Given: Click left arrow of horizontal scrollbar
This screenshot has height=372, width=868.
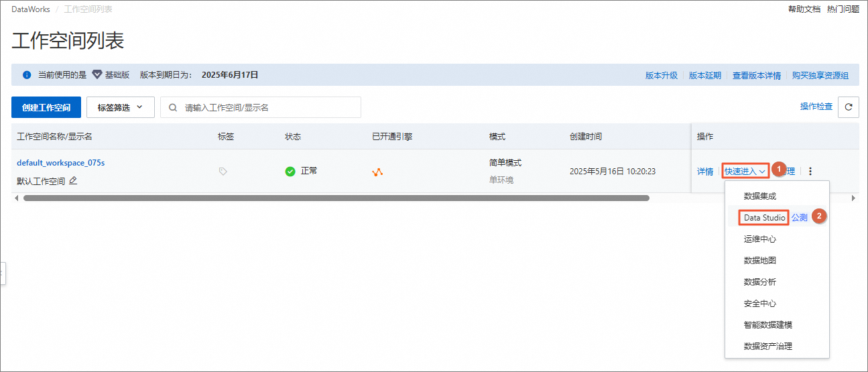Looking at the screenshot, I should coord(16,198).
